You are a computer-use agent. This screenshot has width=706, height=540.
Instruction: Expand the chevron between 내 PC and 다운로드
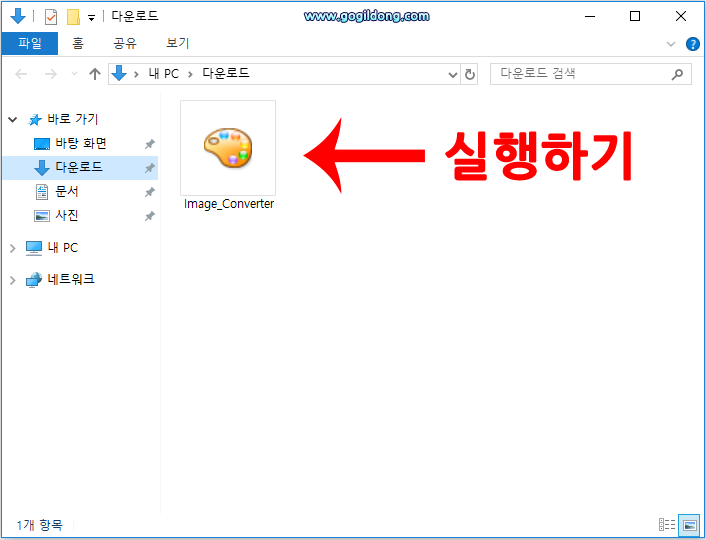coord(190,74)
